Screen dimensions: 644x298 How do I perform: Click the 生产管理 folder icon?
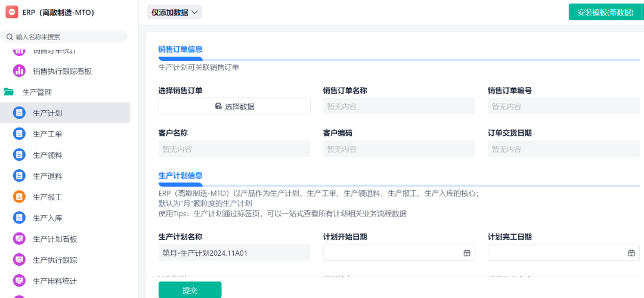click(9, 92)
